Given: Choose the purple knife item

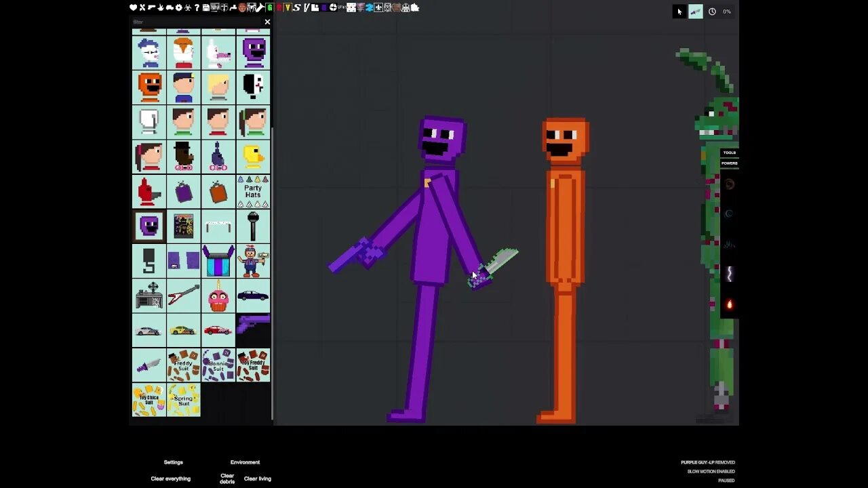Looking at the screenshot, I should point(149,365).
